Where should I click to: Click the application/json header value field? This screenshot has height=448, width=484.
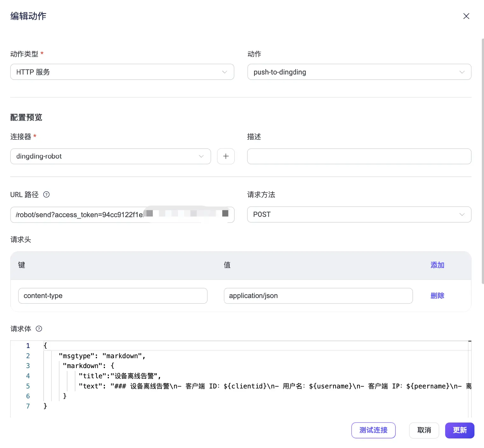point(318,296)
